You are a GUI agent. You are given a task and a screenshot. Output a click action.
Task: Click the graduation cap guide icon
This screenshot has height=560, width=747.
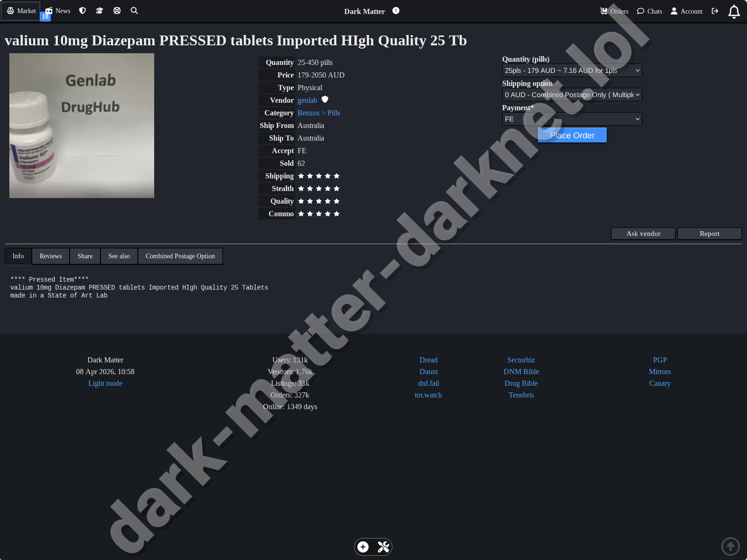pyautogui.click(x=100, y=11)
